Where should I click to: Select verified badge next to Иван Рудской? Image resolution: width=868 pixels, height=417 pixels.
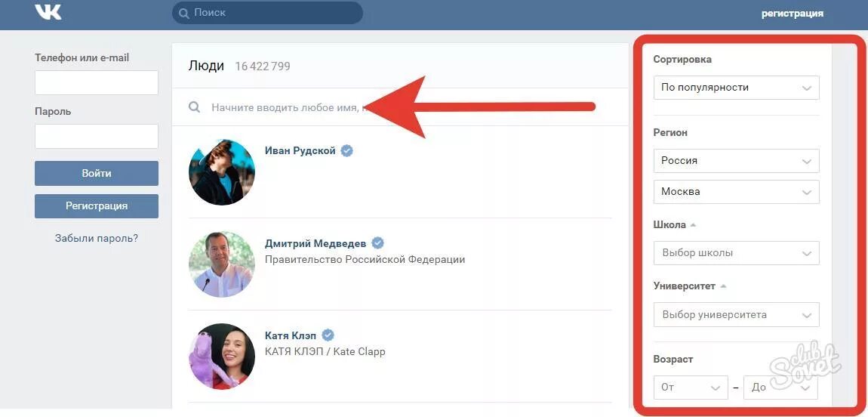[346, 150]
